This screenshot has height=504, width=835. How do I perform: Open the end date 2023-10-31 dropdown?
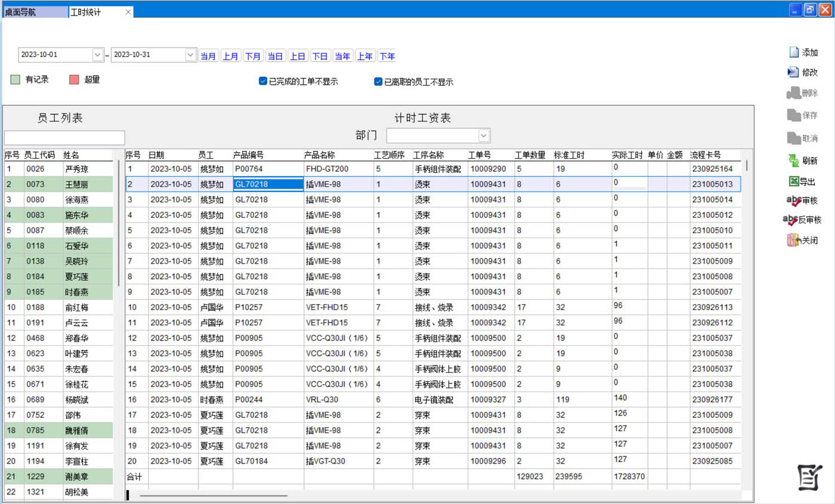190,55
